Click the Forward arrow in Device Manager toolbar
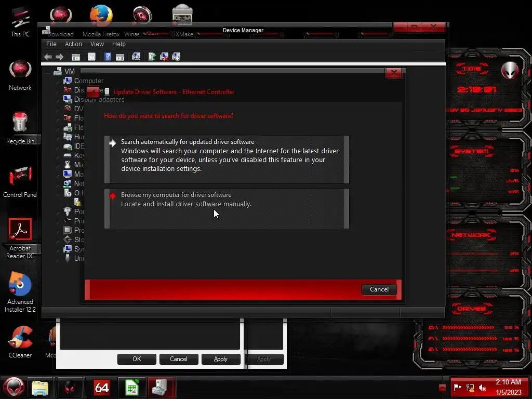The height and width of the screenshot is (399, 532). 59,57
